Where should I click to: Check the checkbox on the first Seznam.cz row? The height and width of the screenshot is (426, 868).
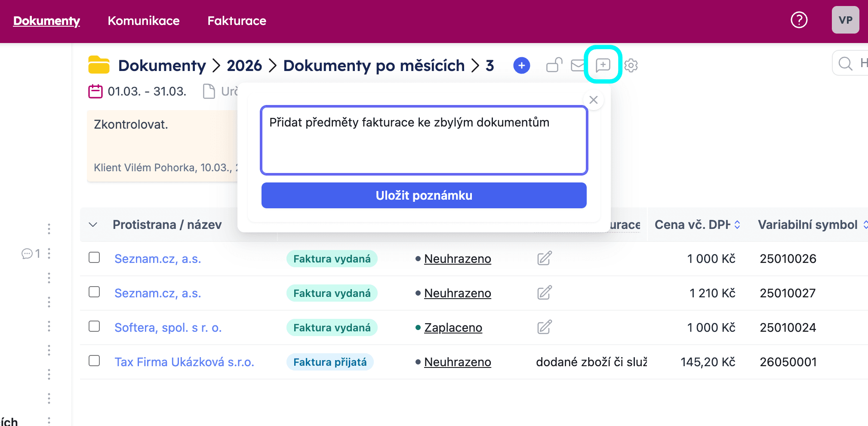click(x=94, y=258)
